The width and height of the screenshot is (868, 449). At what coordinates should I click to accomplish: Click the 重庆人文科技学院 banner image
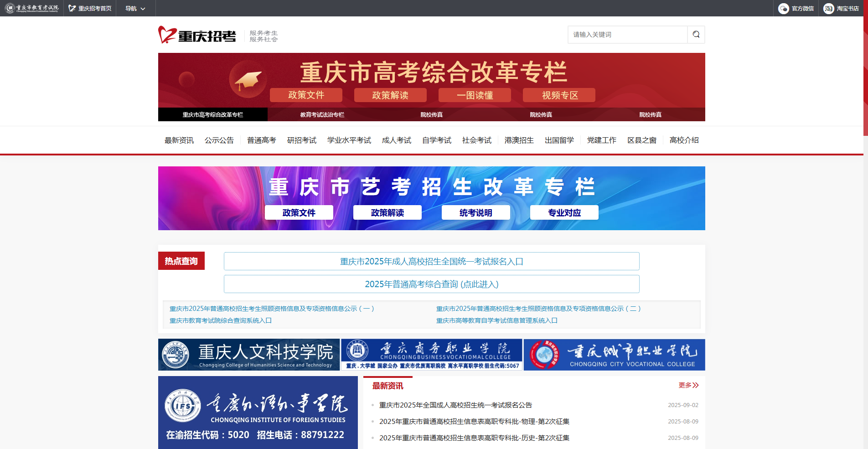coord(249,355)
